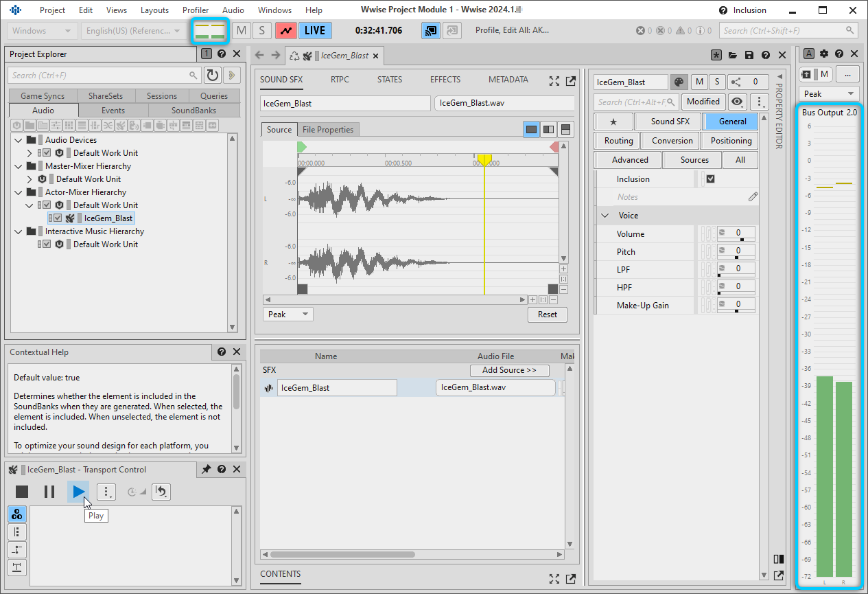
Task: Expand the Audio Devices Default Work Unit
Action: click(30, 153)
